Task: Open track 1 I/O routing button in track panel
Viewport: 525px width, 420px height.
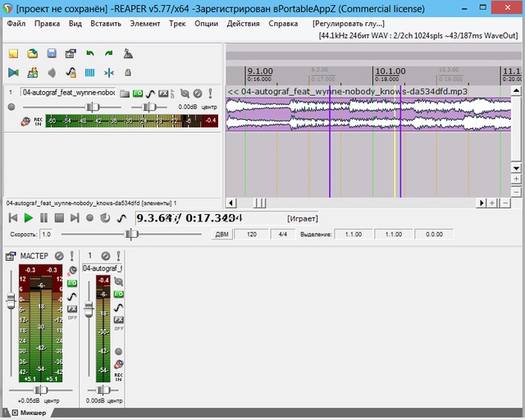Action: coord(138,94)
